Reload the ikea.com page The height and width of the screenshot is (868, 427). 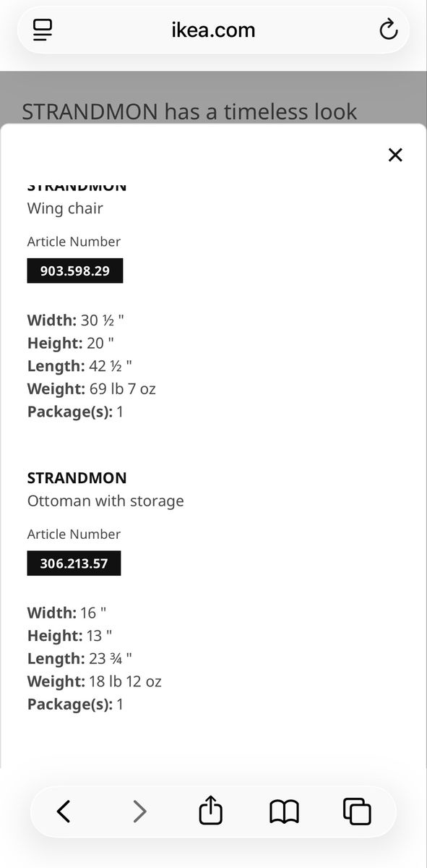(x=388, y=30)
